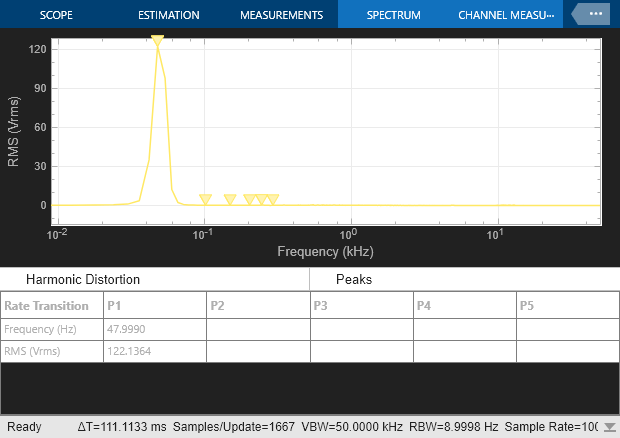Click the harmonic marker near 0.15 kHz
This screenshot has height=438, width=620.
230,200
